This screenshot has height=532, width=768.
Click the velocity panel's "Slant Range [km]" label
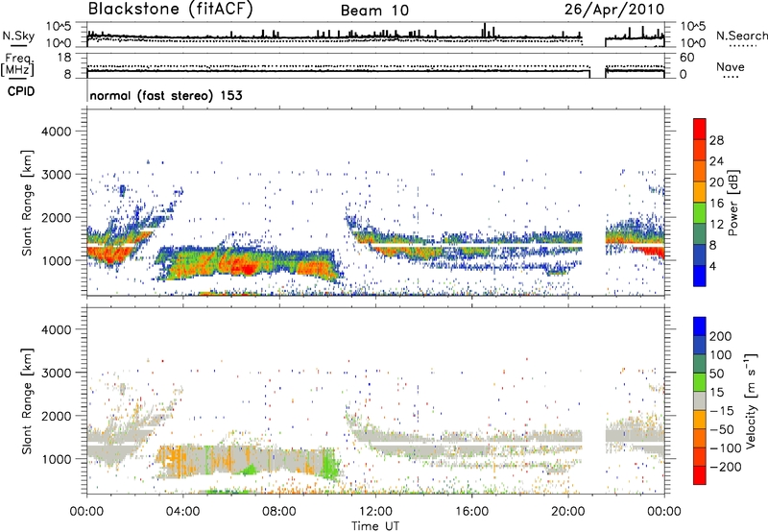point(27,401)
